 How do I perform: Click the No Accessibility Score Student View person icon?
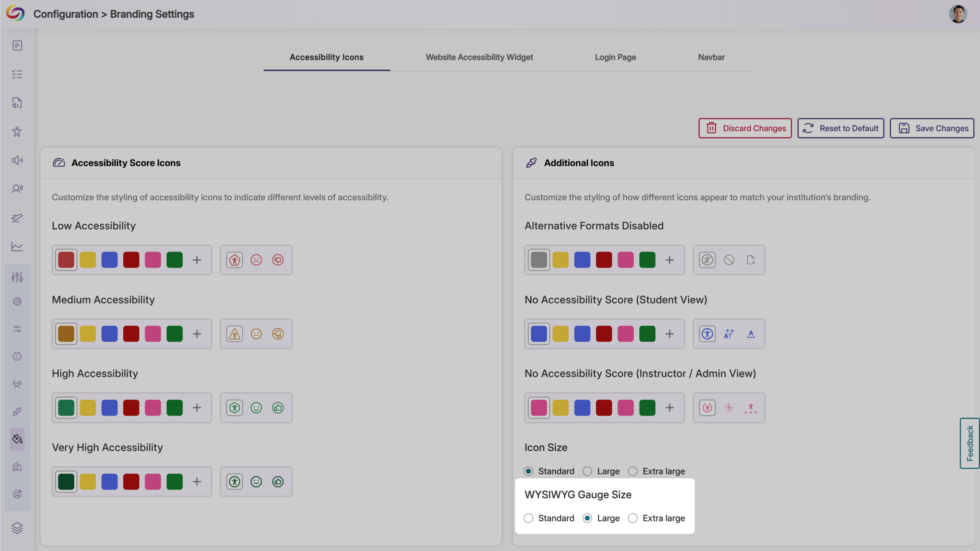707,334
